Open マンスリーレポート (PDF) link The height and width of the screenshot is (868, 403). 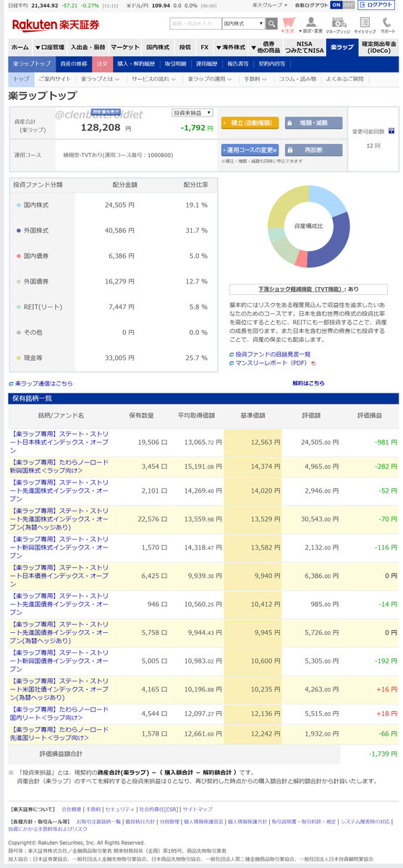point(271,363)
